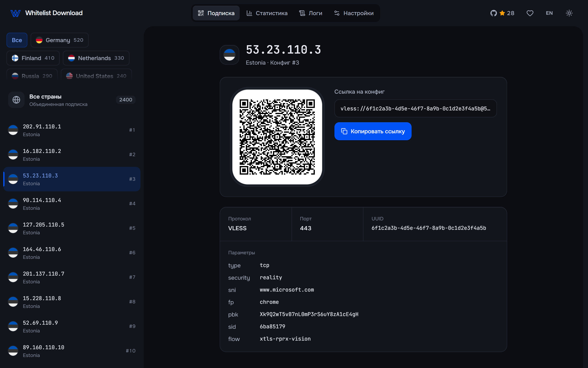The image size is (588, 368).
Task: Click the globe icon for Все страны
Action: [x=16, y=100]
